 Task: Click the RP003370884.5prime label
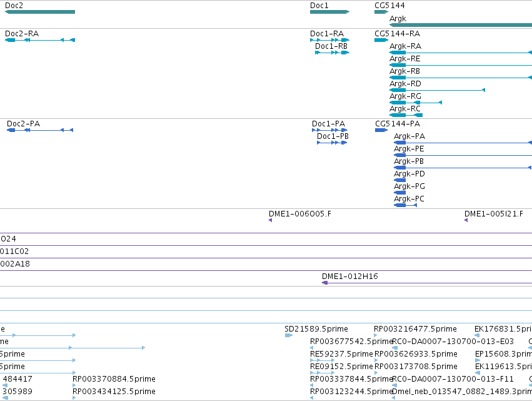114,379
